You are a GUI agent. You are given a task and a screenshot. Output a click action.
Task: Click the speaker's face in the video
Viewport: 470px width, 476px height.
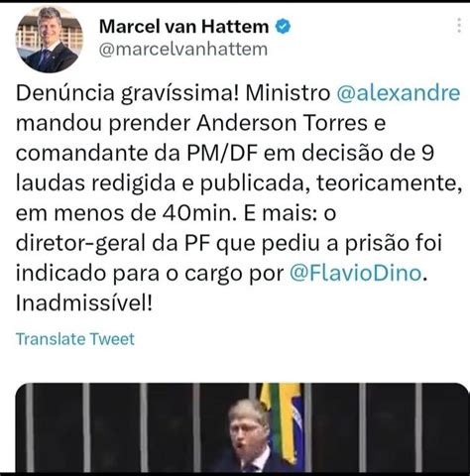[246, 428]
